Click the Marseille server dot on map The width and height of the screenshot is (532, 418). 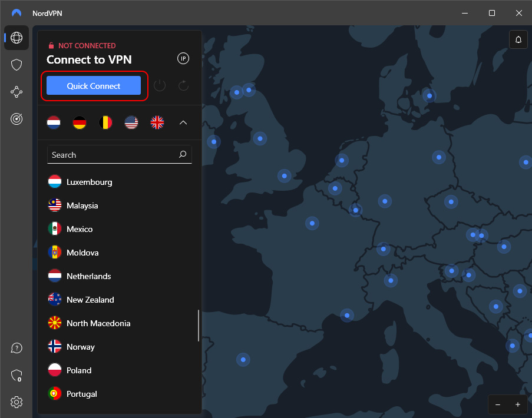coord(347,316)
